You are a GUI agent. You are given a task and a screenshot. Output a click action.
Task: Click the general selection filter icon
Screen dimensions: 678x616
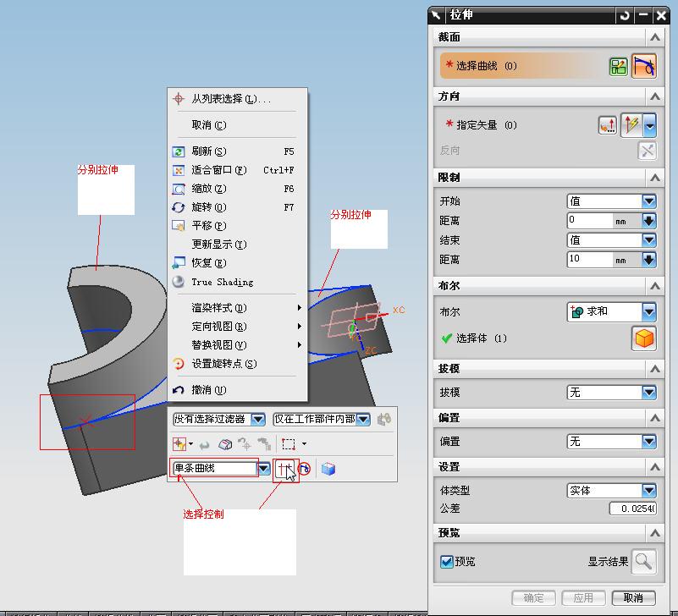click(x=179, y=444)
